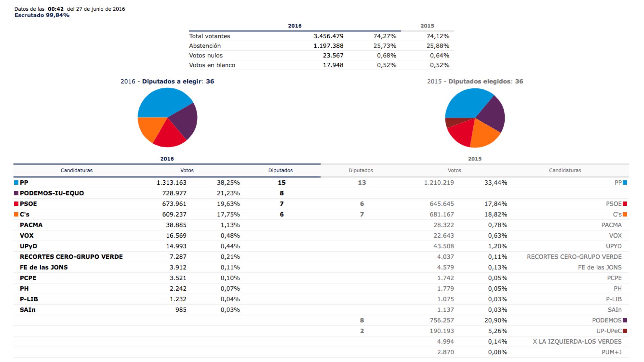Click the 2016 Candidaturas column header

click(76, 170)
